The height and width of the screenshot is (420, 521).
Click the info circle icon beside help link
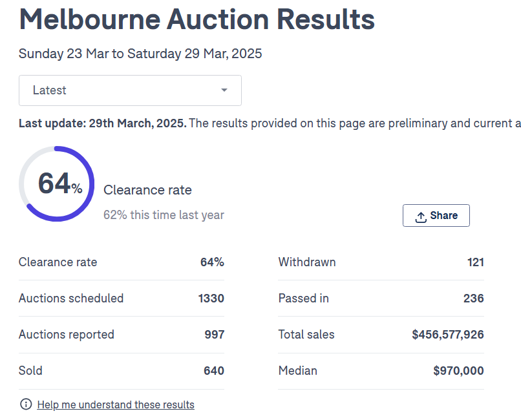click(26, 404)
